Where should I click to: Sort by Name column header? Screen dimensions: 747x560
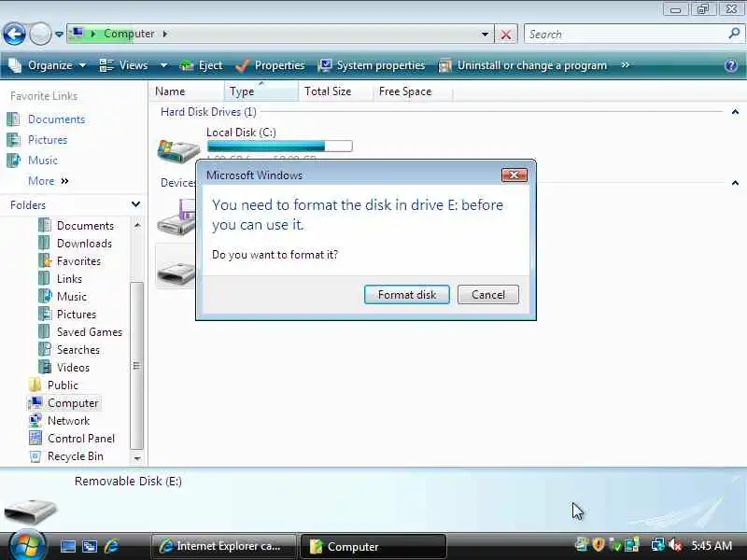click(186, 91)
